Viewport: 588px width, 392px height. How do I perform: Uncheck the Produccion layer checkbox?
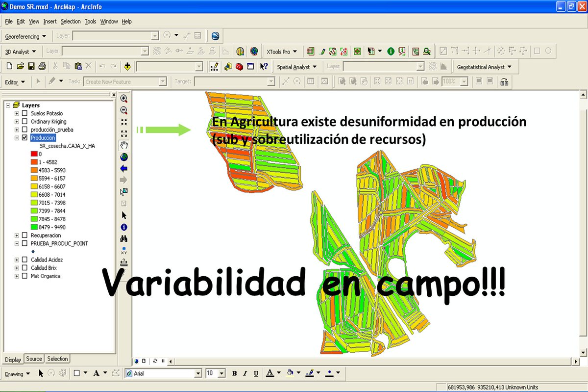pyautogui.click(x=24, y=138)
